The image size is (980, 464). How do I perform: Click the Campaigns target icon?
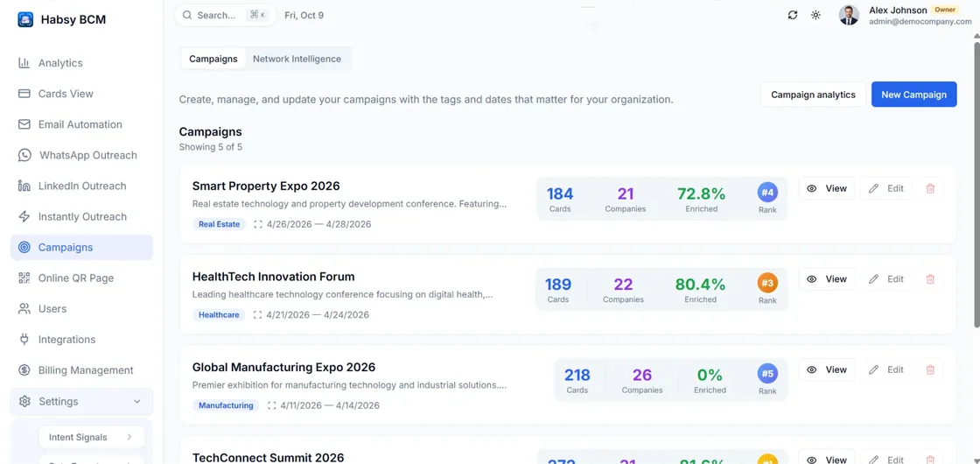(x=24, y=247)
